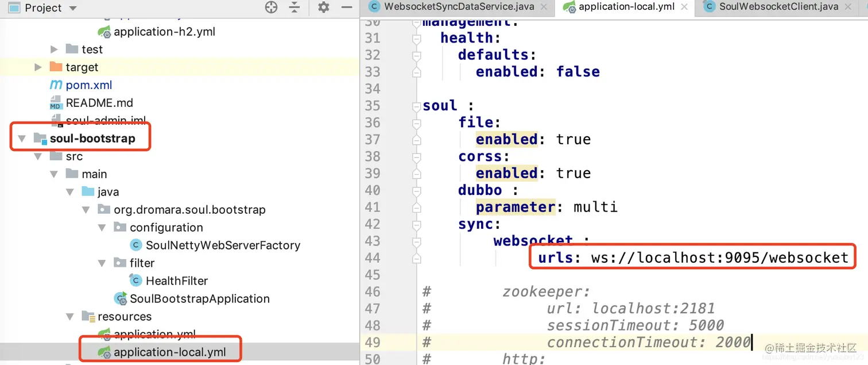Collapse the java source folder
Image resolution: width=868 pixels, height=365 pixels.
pyautogui.click(x=71, y=192)
